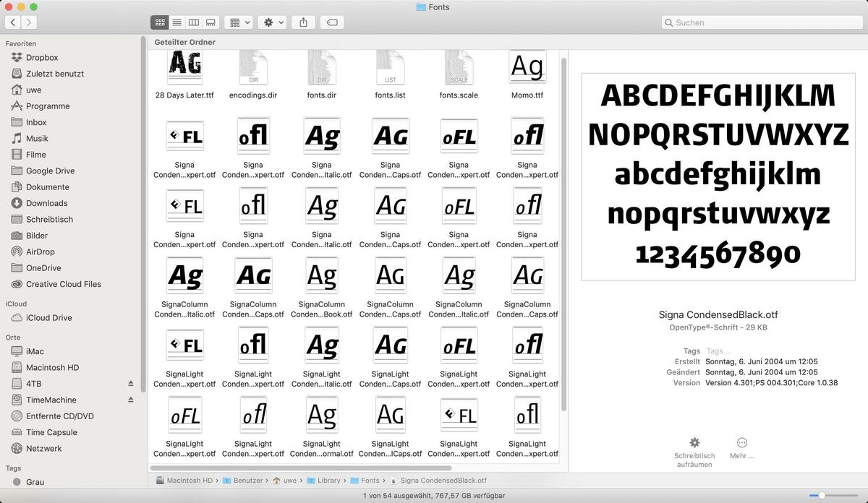The image size is (868, 503).
Task: Switch to gallery view mode
Action: click(x=210, y=22)
